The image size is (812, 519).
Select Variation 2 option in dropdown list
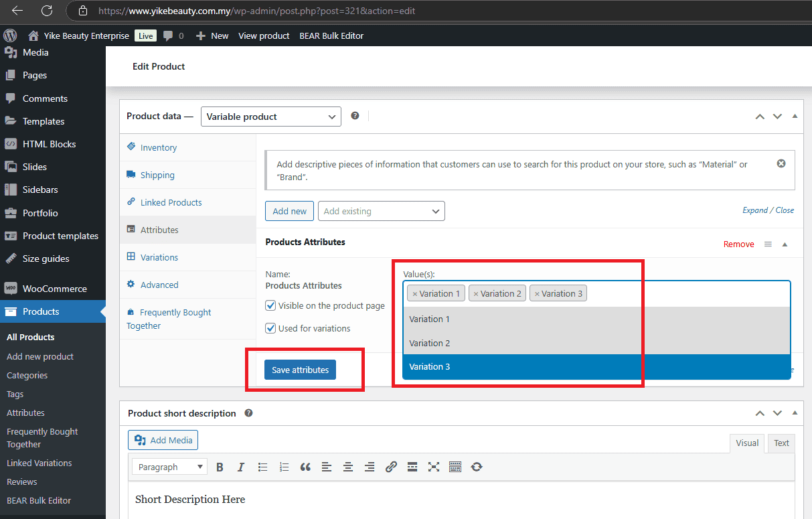pos(596,343)
